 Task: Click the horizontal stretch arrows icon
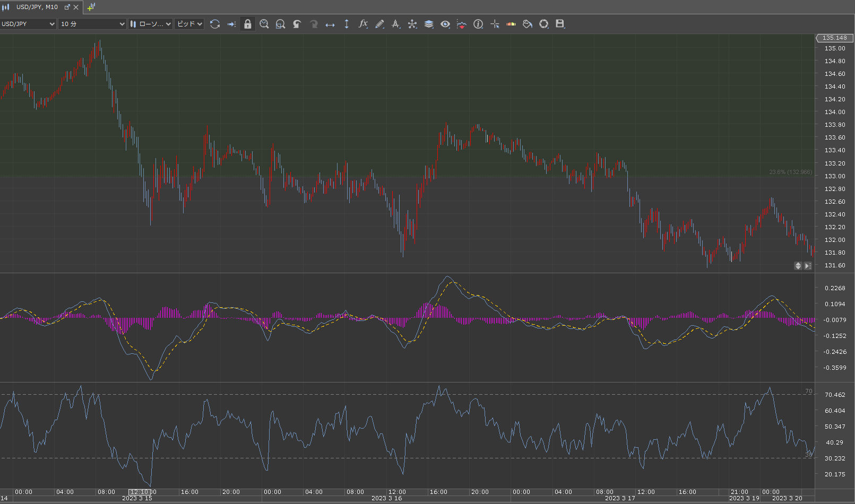pyautogui.click(x=330, y=24)
